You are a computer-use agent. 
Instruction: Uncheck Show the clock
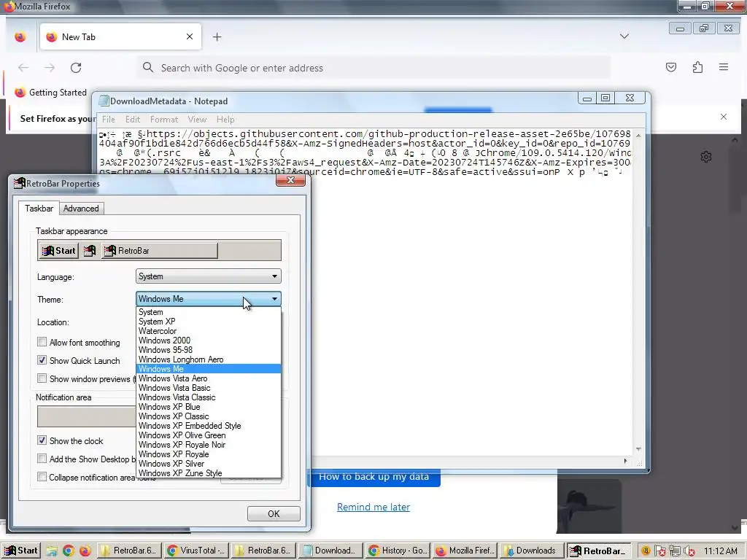click(42, 440)
